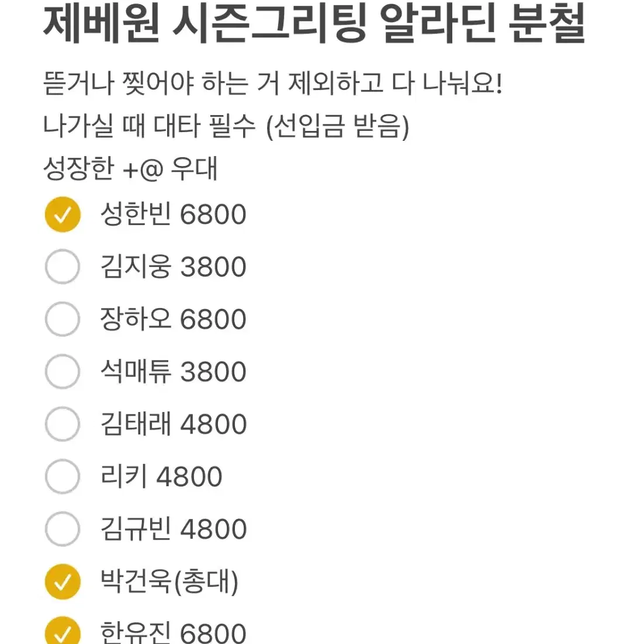Screen dimensions: 644x644
Task: Click the 박건욱(총대) label text
Action: 169,581
